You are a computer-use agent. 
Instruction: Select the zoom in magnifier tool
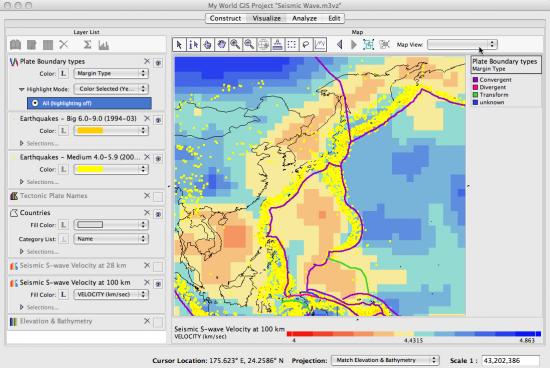tap(235, 45)
